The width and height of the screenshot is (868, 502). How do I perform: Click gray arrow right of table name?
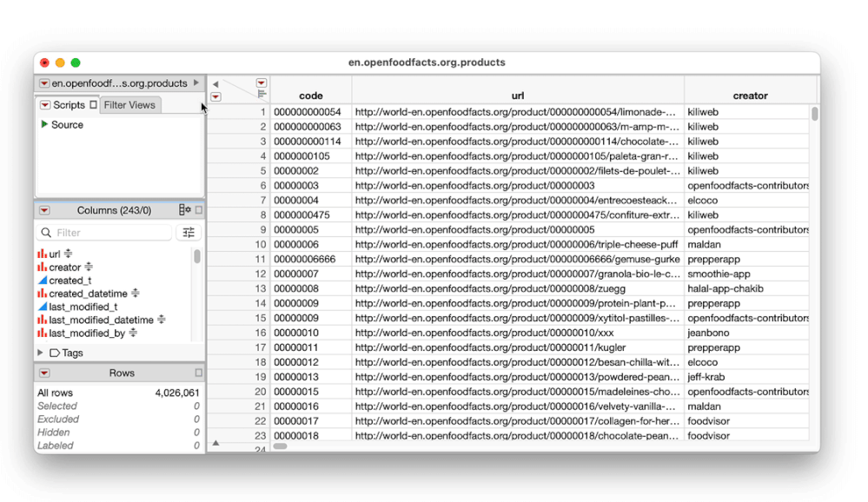[196, 83]
